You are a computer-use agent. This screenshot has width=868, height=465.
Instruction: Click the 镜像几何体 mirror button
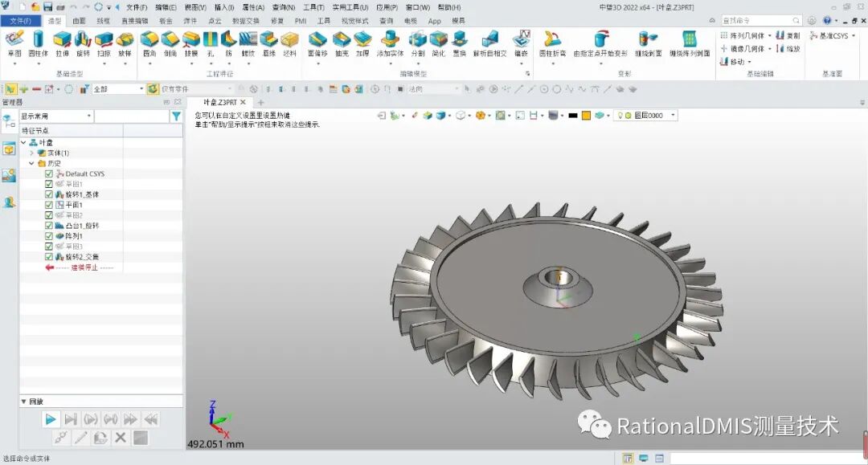coord(743,49)
